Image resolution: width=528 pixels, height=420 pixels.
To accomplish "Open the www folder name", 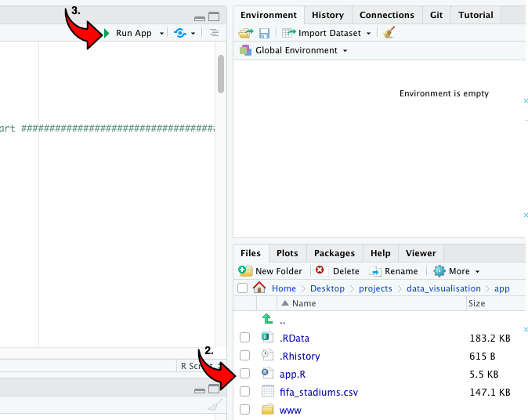I will 291,411.
